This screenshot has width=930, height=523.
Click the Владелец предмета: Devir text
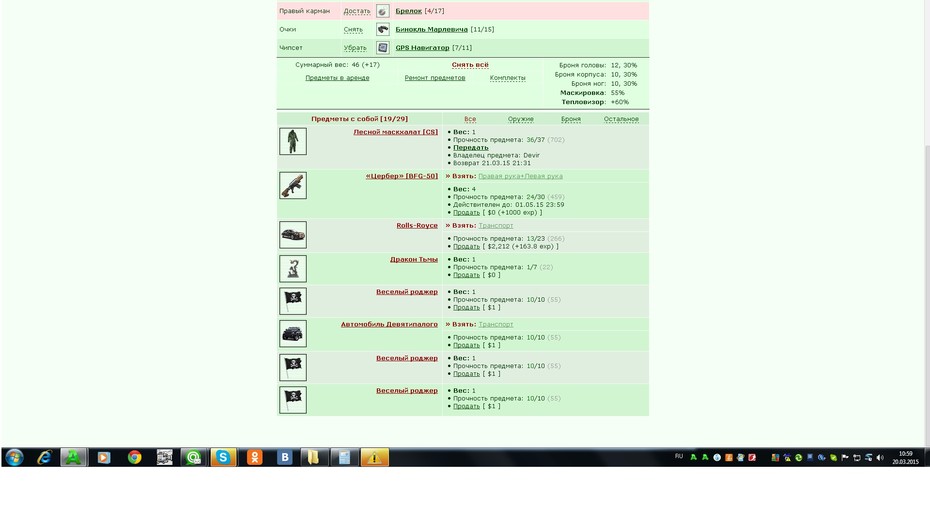[496, 155]
